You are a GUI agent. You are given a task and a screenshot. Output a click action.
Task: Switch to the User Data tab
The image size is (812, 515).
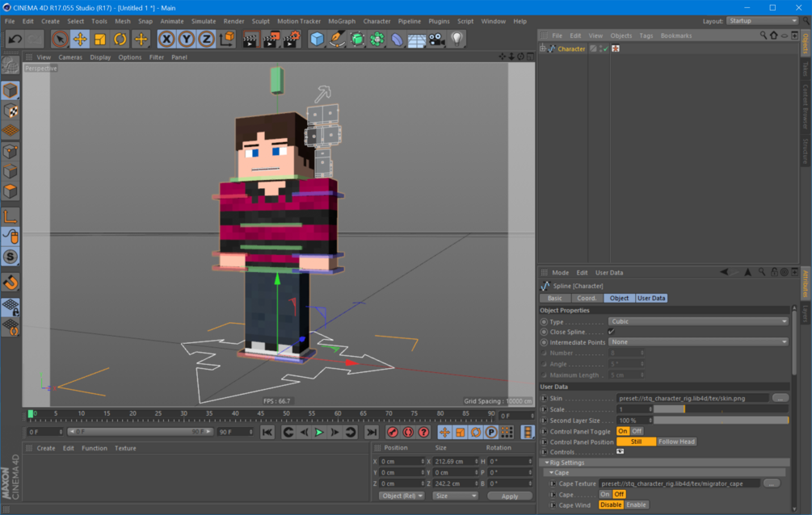651,298
